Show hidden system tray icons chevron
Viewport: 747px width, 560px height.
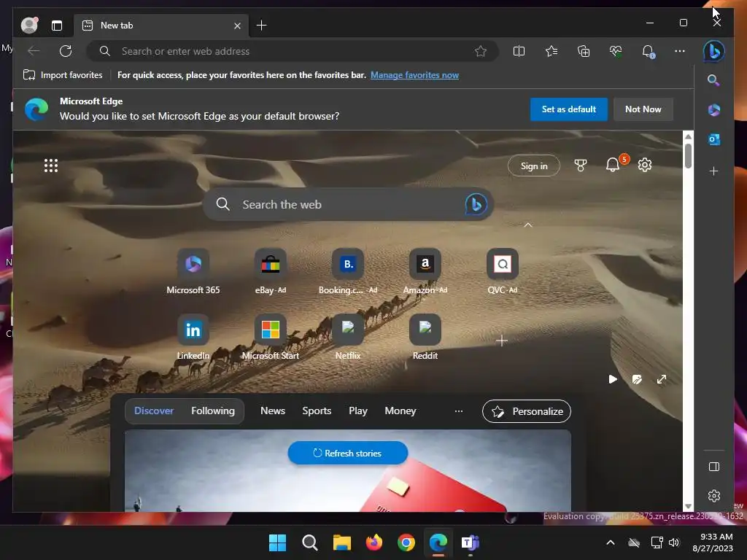click(611, 542)
